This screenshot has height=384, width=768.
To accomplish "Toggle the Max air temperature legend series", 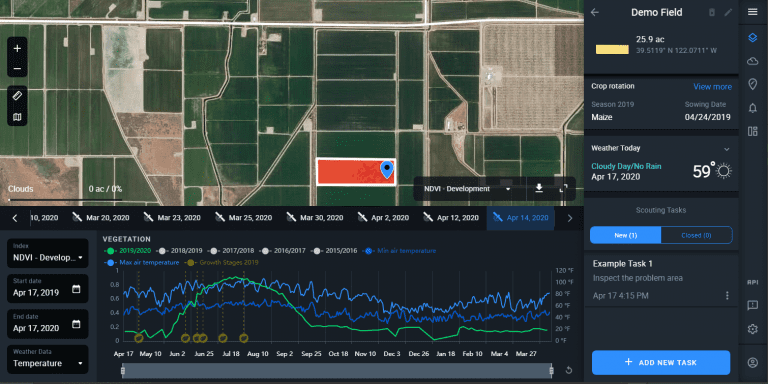I will pos(142,263).
